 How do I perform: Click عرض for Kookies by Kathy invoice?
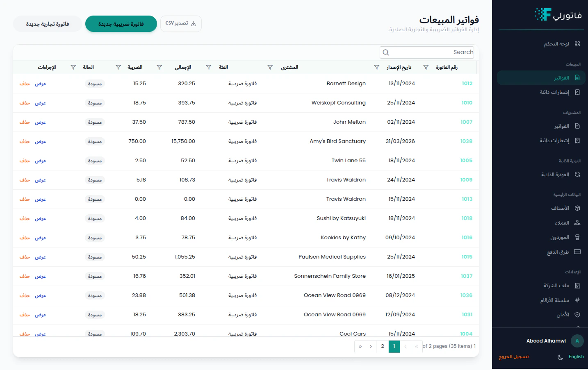tap(40, 238)
